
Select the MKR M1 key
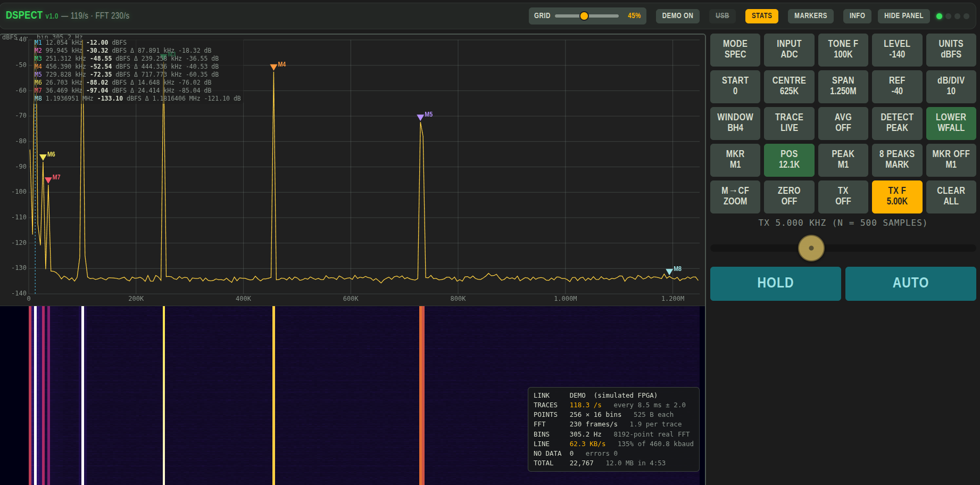pos(735,160)
